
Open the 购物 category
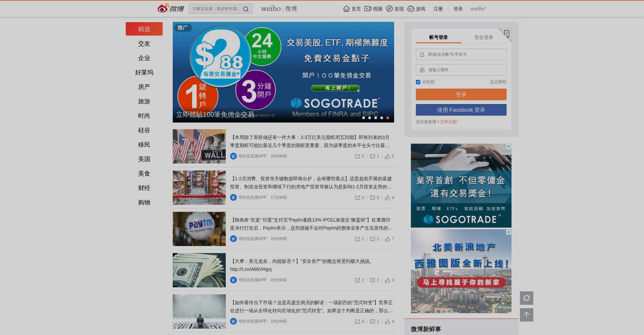[144, 202]
